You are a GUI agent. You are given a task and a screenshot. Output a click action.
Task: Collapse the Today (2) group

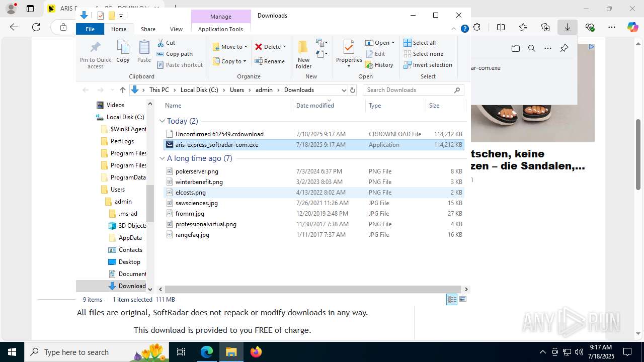tap(162, 121)
